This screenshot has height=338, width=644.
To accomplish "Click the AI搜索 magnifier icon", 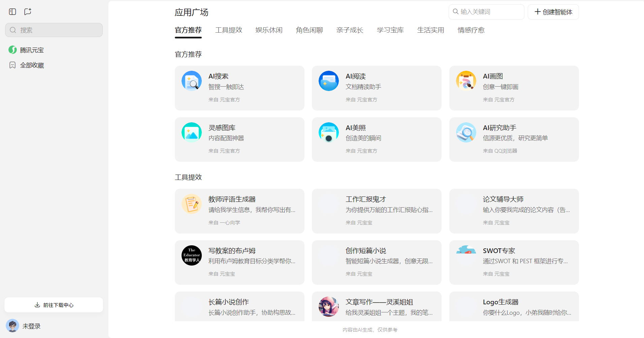I will (191, 81).
